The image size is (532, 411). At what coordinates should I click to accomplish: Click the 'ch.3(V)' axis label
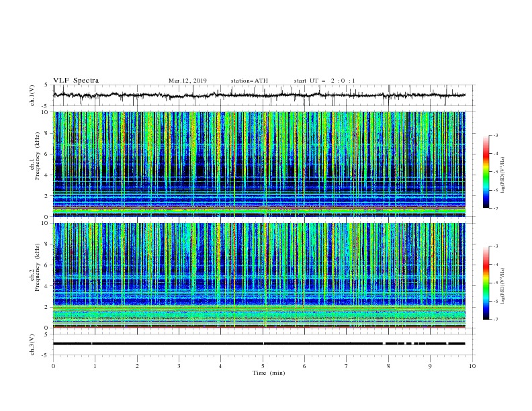coord(32,345)
